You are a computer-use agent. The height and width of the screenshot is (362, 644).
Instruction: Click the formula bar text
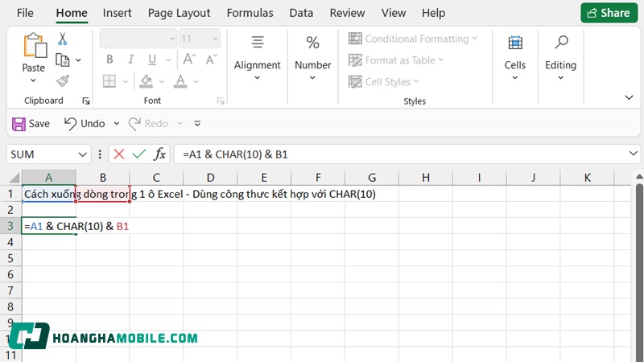[235, 154]
